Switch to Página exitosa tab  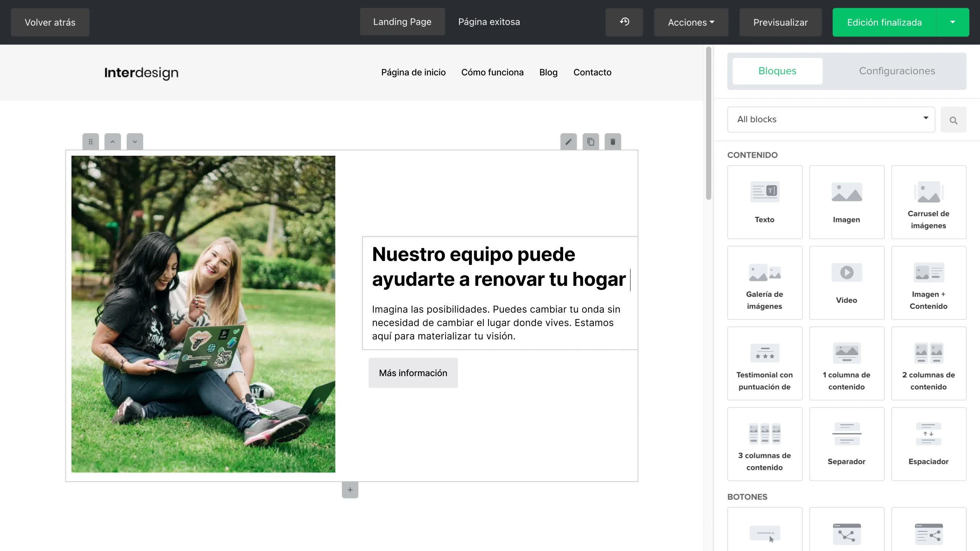click(x=489, y=22)
